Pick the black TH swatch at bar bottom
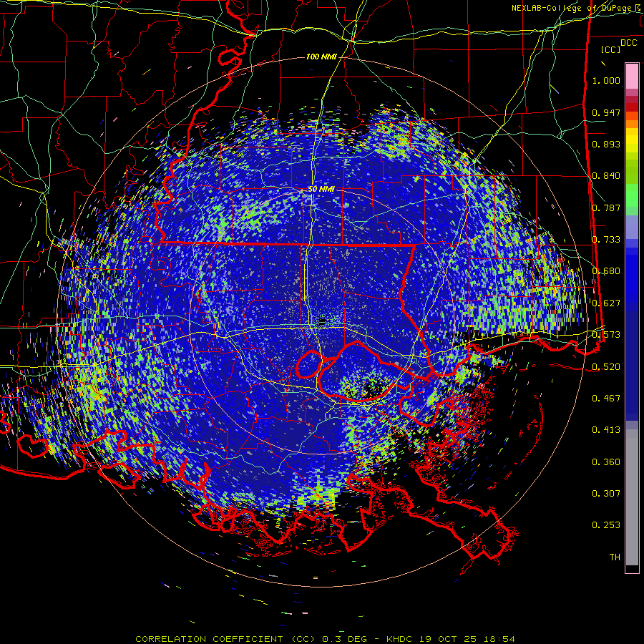 tap(632, 569)
